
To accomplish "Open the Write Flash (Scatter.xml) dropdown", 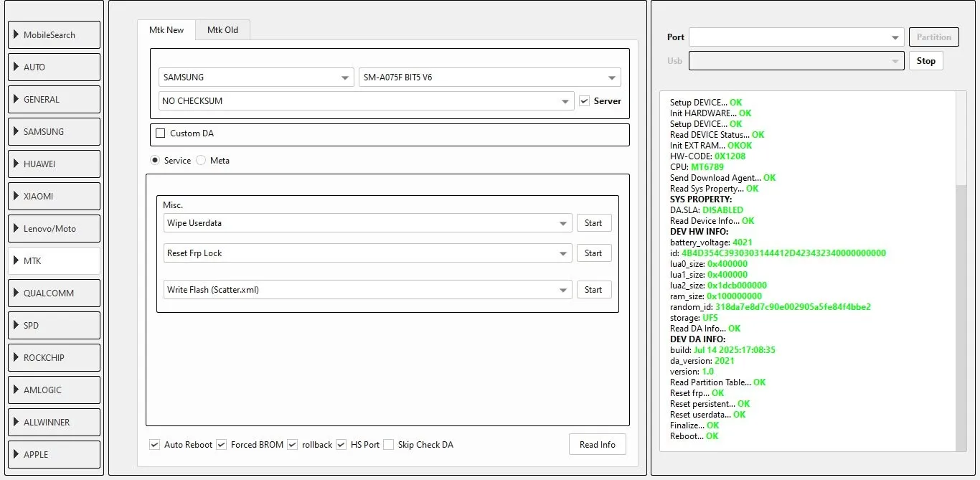I will tap(367, 290).
